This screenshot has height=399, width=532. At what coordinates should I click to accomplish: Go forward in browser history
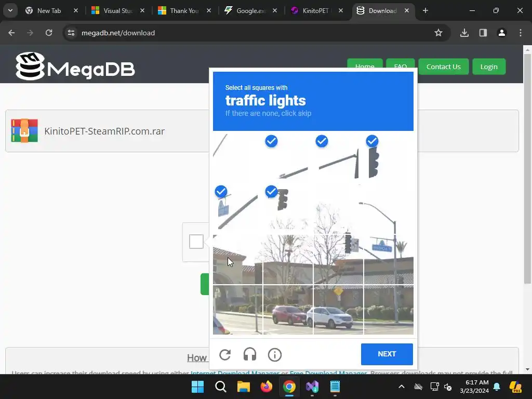[x=30, y=33]
